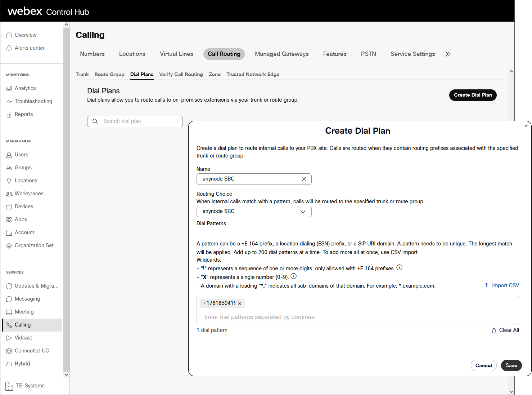Click the Search dial plan field
The image size is (532, 395).
click(x=135, y=121)
